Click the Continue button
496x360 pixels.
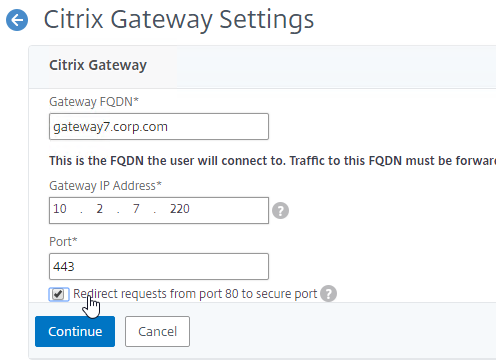[x=75, y=332]
